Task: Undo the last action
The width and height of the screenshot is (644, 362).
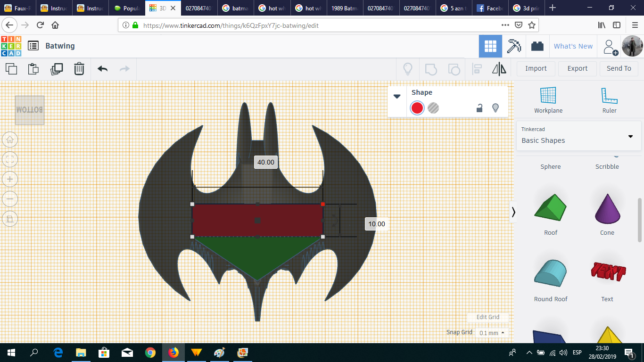Action: [x=102, y=69]
